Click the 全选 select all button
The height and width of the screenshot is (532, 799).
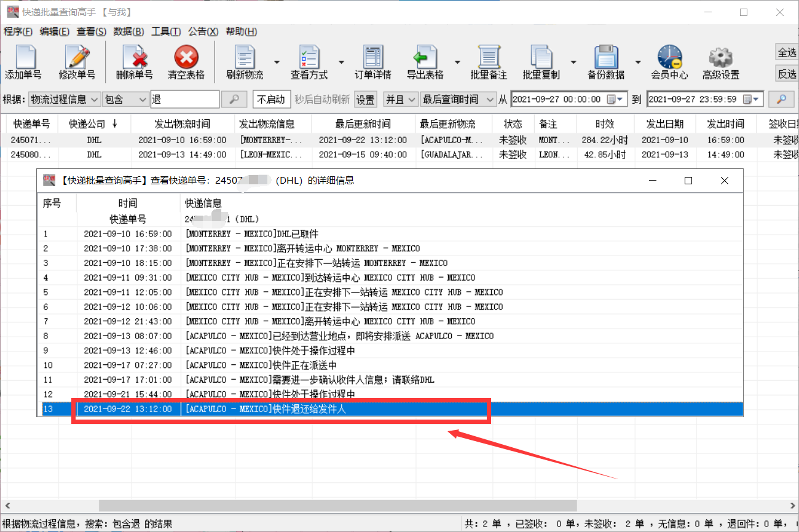pyautogui.click(x=787, y=52)
